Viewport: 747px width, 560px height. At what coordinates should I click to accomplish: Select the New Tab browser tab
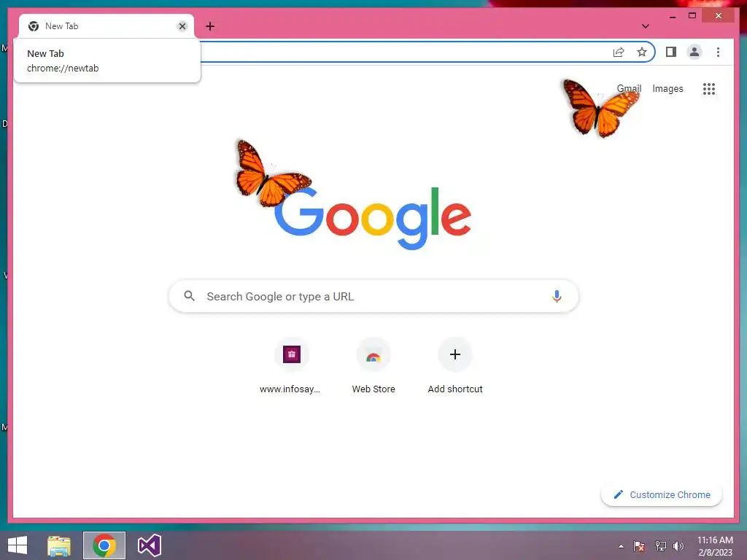107,26
